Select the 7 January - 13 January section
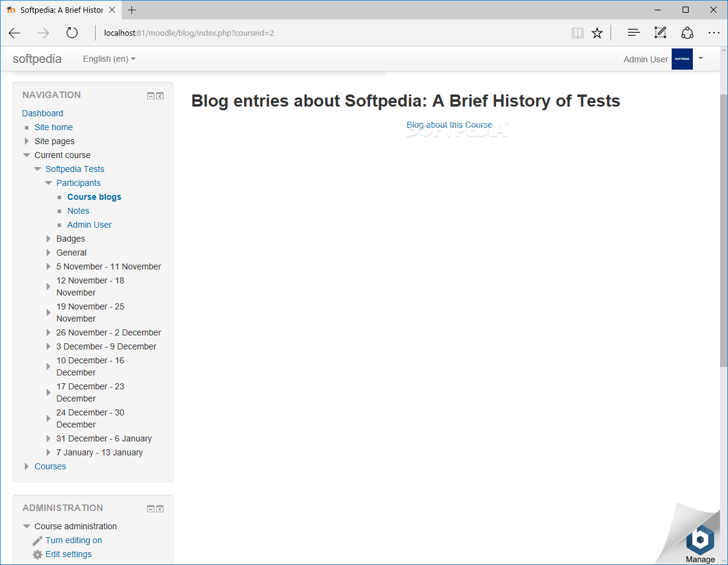 tap(99, 452)
